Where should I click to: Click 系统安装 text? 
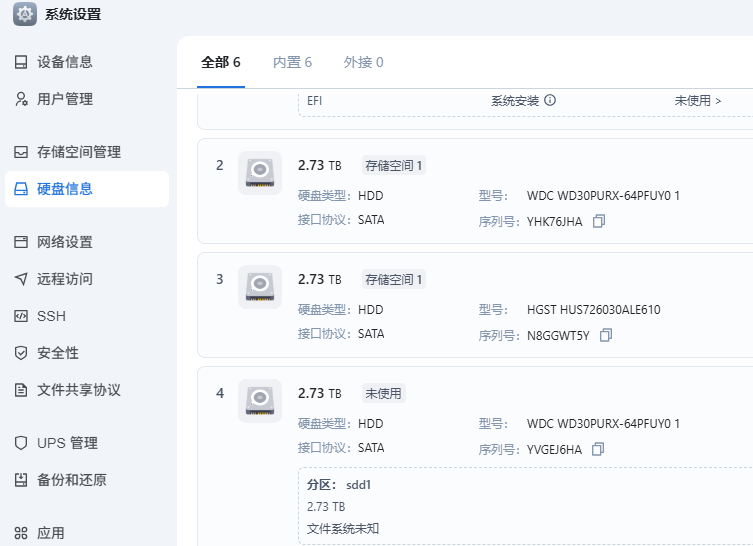(515, 101)
